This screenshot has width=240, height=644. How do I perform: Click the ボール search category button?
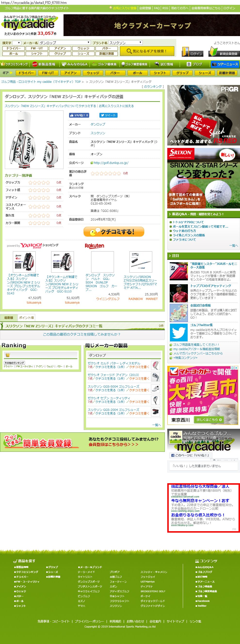14,54
